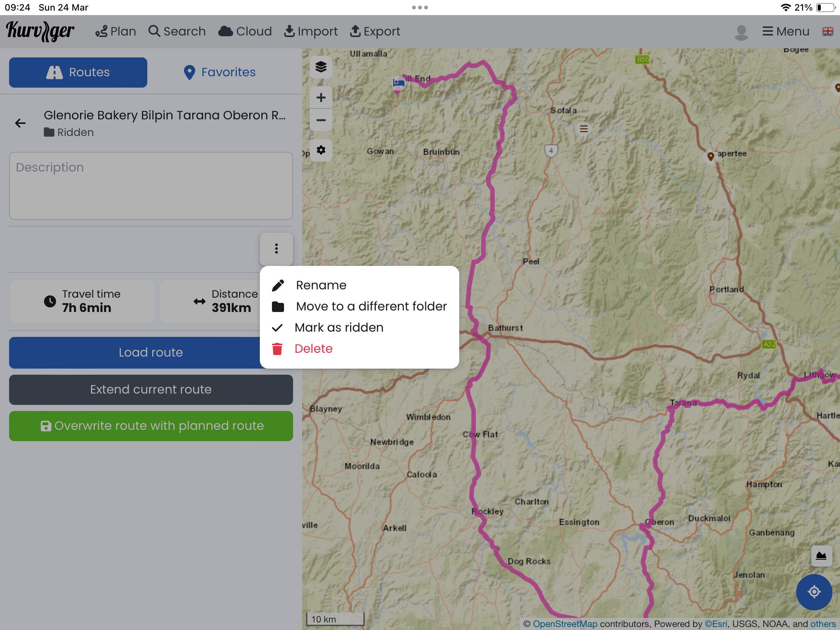Viewport: 840px width, 630px height.
Task: Open the map layers selector
Action: coord(321,67)
